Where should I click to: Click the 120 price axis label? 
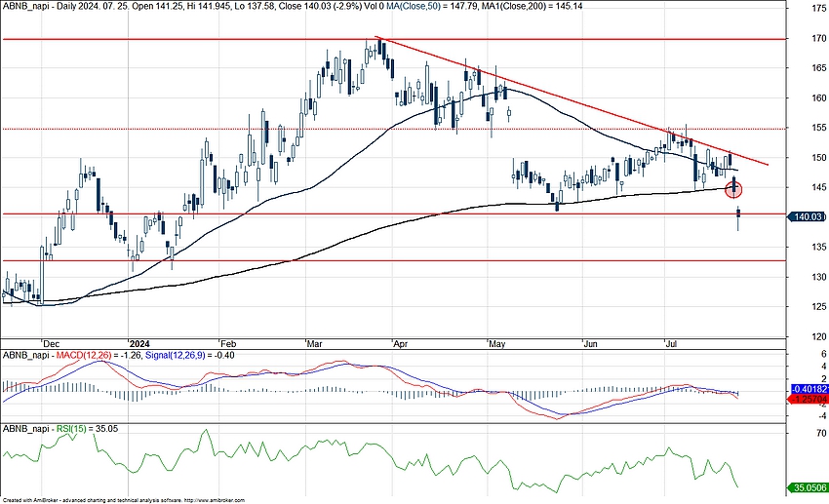tap(819, 336)
